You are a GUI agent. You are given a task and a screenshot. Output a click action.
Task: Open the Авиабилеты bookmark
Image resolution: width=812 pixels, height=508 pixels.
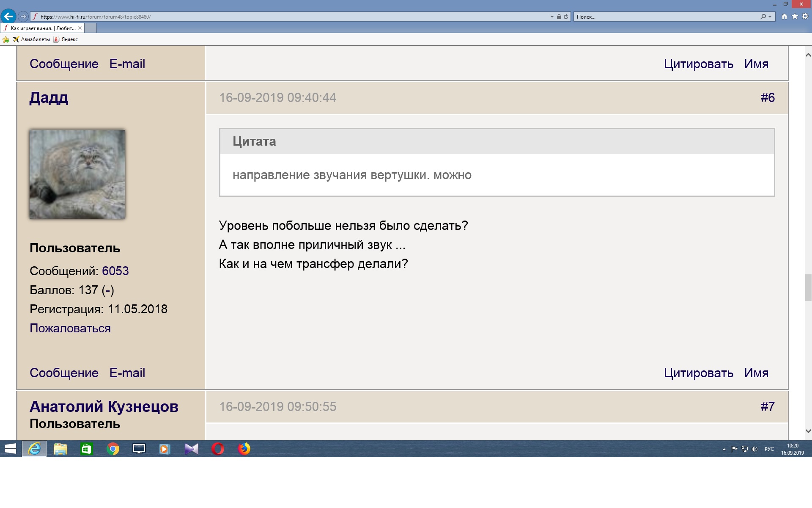click(31, 39)
